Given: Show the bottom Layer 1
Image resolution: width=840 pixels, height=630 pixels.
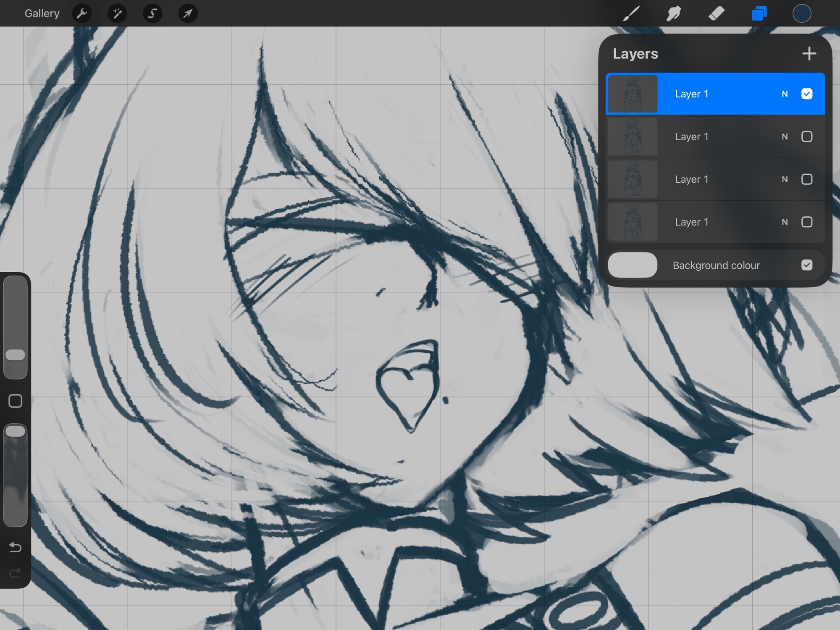Looking at the screenshot, I should click(807, 222).
